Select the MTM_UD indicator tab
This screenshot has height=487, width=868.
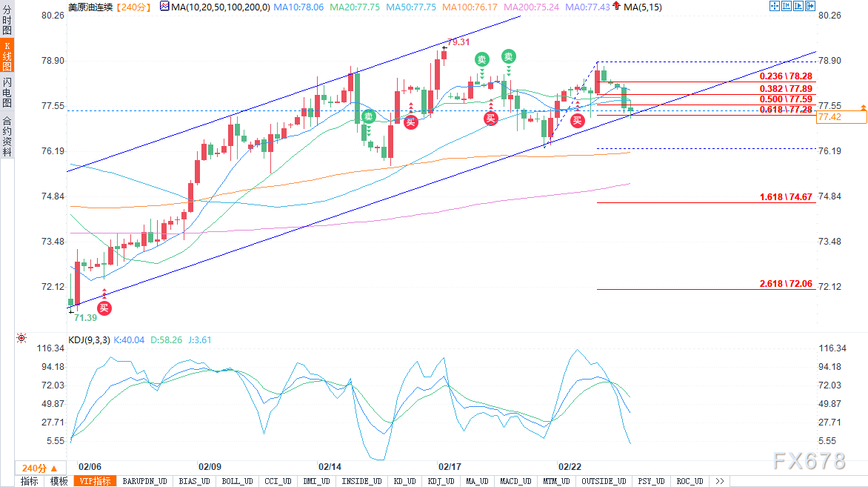pos(556,481)
